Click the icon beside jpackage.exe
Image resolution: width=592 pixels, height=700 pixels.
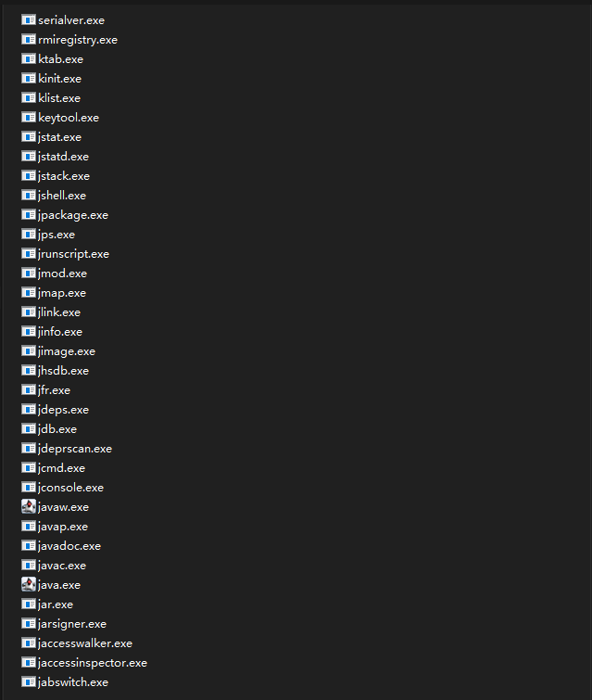click(29, 215)
